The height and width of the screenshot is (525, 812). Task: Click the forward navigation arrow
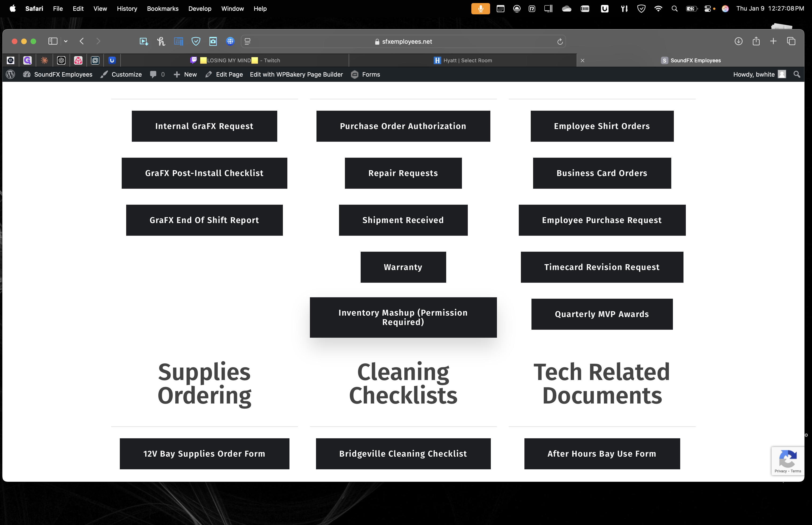(98, 41)
